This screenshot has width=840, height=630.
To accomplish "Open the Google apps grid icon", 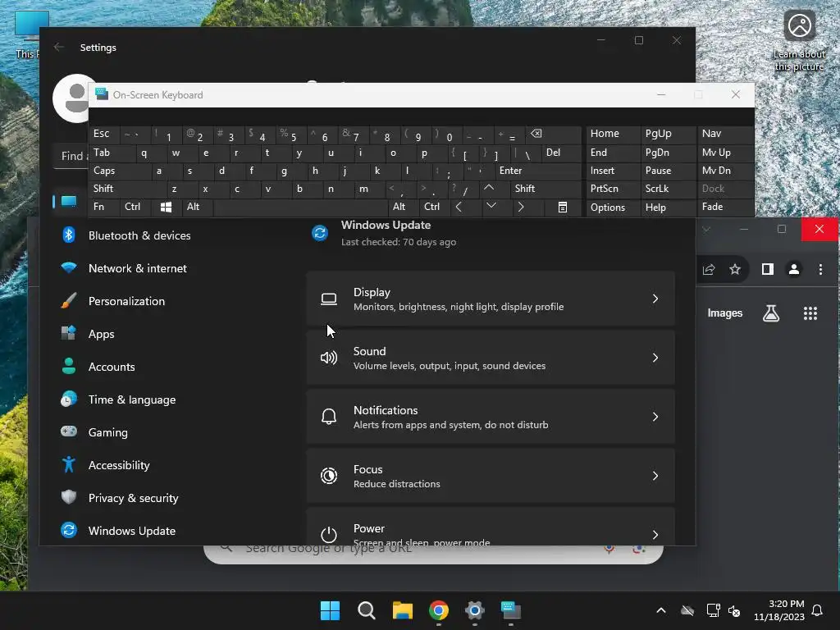I will [810, 313].
